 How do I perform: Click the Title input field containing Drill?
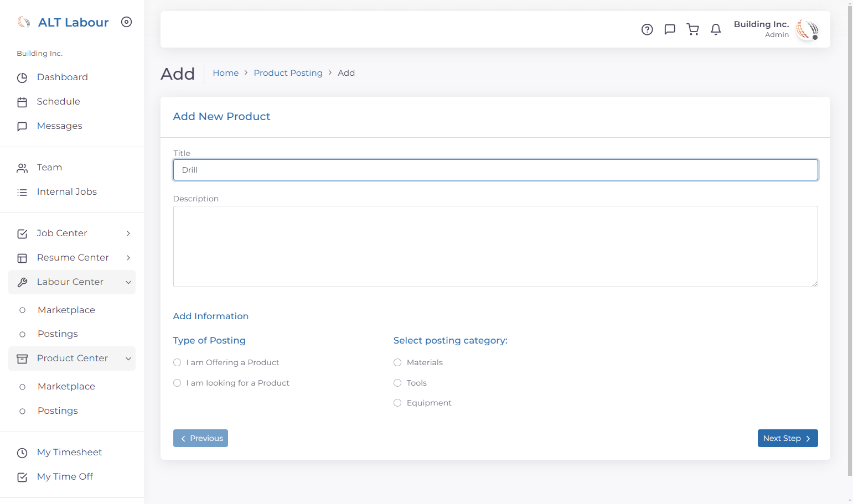(495, 170)
